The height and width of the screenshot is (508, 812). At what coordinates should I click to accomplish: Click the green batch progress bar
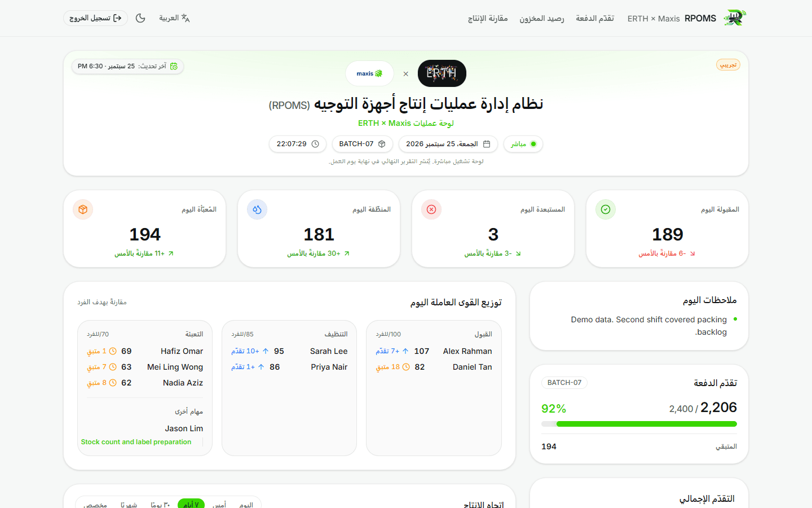(639, 424)
